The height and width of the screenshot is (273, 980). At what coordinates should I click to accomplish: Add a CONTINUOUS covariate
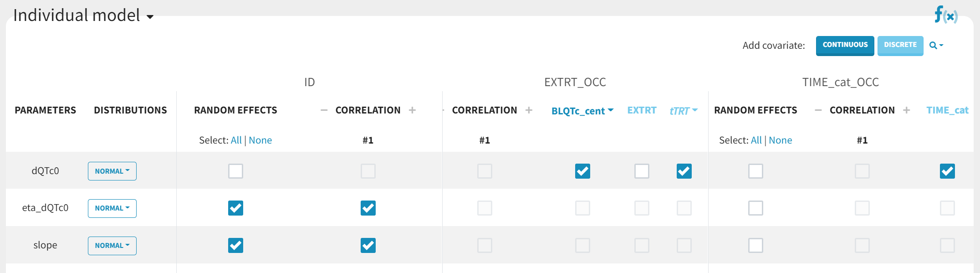click(845, 45)
